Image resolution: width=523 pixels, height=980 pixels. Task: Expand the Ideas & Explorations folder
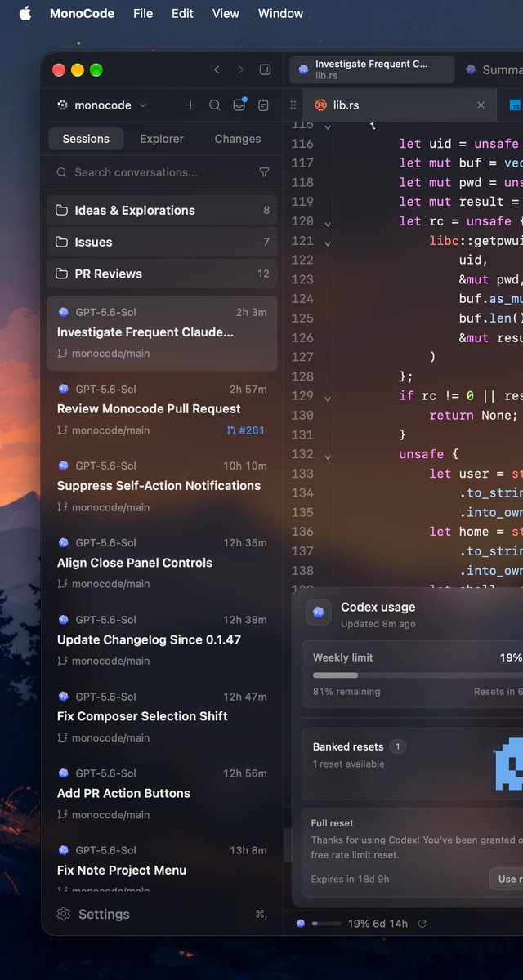click(x=162, y=210)
